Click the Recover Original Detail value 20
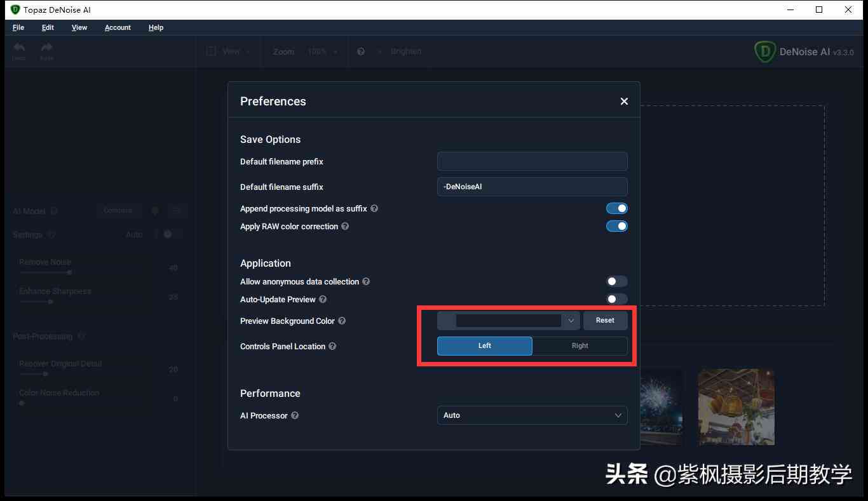The width and height of the screenshot is (868, 501). point(173,370)
